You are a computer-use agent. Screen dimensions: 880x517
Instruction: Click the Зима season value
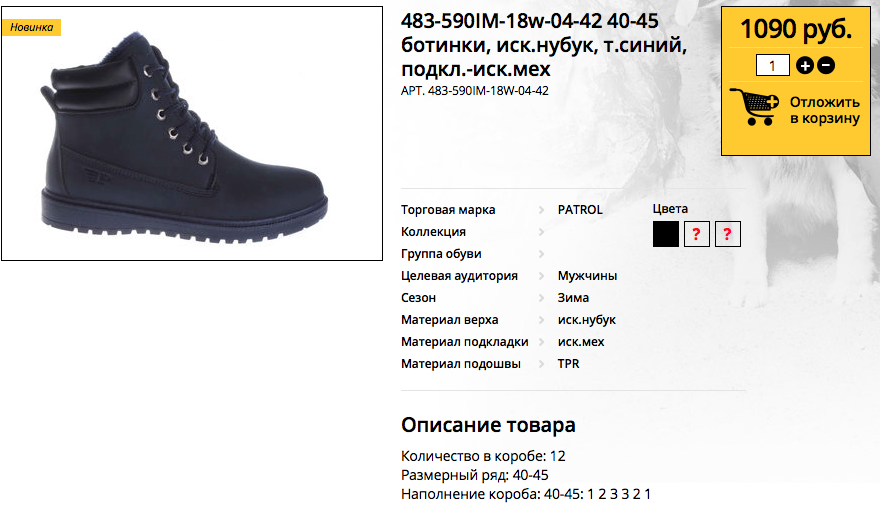[x=573, y=298]
